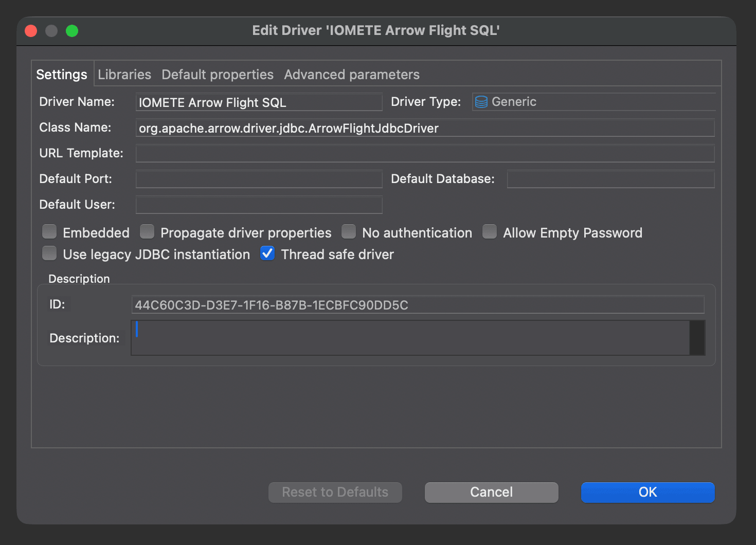Click the Class Name field
The image size is (756, 545).
point(425,128)
